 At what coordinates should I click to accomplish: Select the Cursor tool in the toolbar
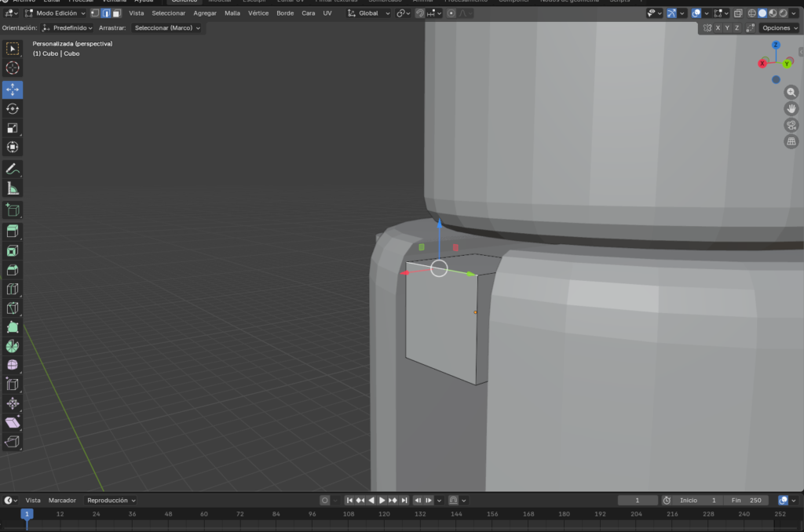point(13,68)
